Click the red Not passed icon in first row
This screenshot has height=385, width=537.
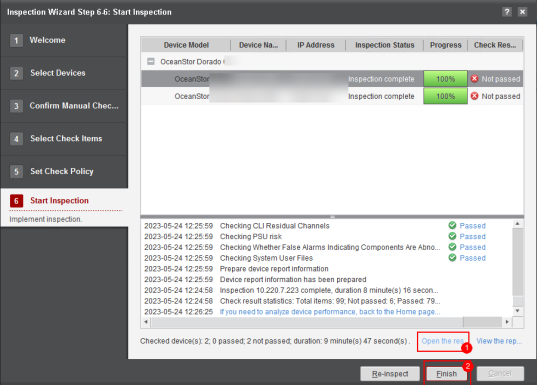tap(474, 79)
